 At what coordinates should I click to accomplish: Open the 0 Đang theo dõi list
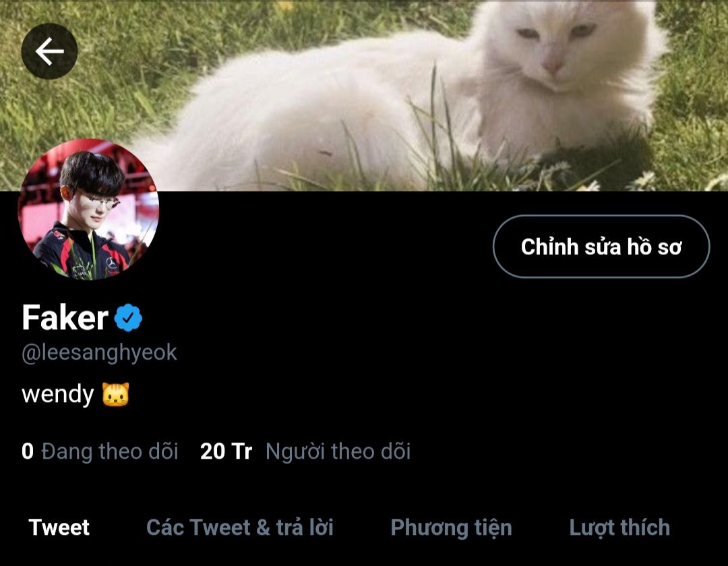pos(100,451)
